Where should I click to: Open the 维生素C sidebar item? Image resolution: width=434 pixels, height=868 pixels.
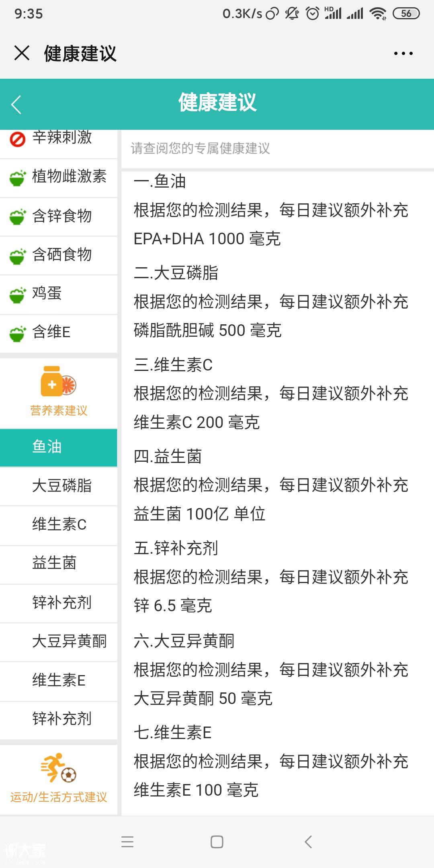pos(59,524)
